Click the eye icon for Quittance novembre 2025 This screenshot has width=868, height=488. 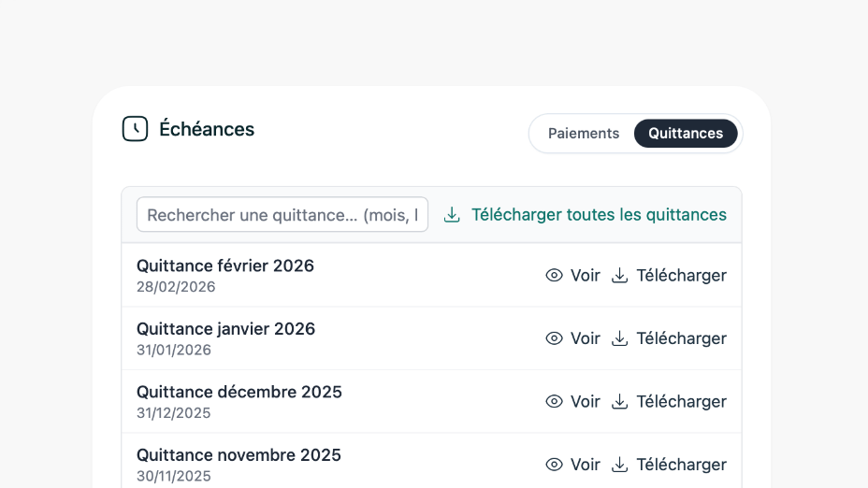554,465
